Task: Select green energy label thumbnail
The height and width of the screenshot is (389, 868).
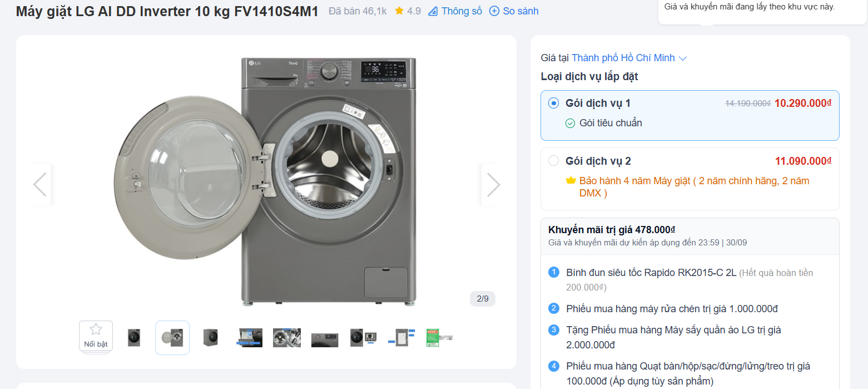Action: pos(439,338)
